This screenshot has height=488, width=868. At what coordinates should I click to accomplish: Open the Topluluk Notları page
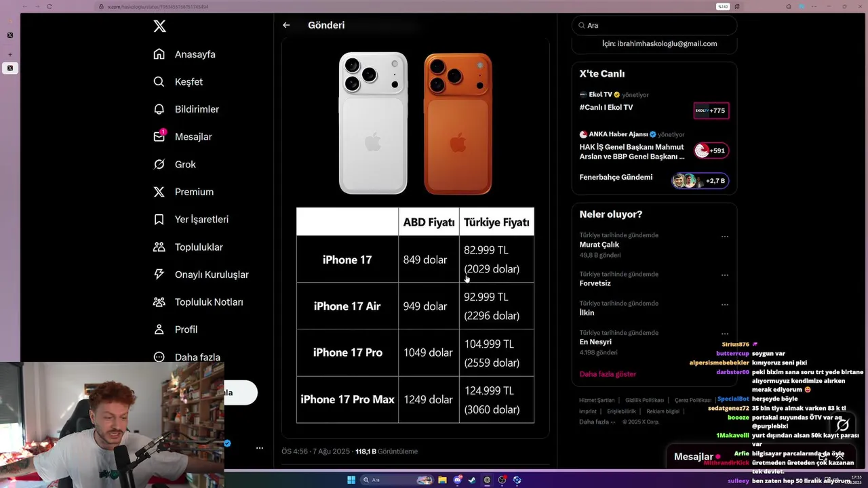point(198,302)
